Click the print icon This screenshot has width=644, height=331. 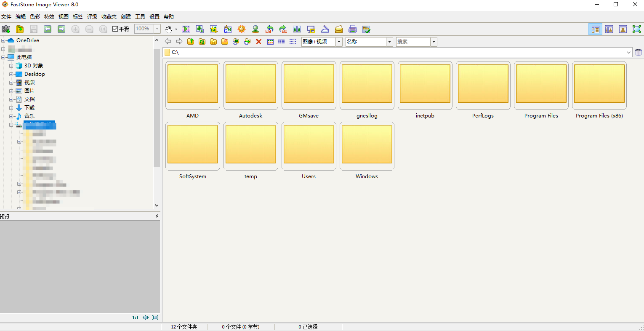pos(353,29)
